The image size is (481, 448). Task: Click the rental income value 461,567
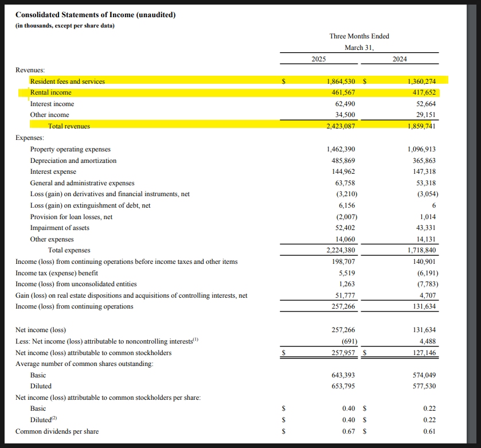[343, 92]
